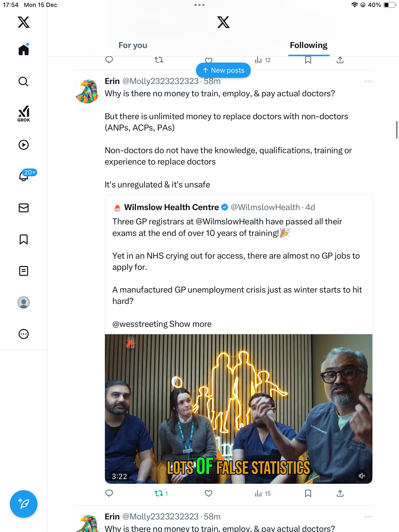
Task: Unmute the Wilmslow Health video
Action: point(362,476)
